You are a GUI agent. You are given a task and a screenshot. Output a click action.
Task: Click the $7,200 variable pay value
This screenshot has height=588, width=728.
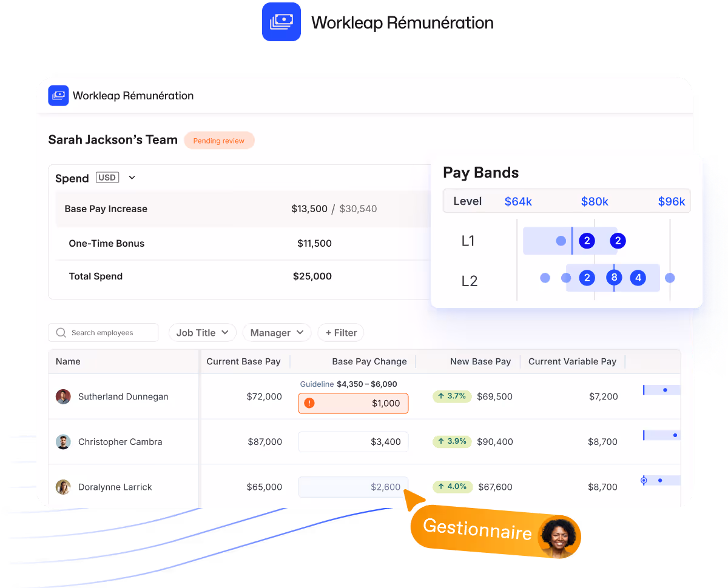(604, 396)
